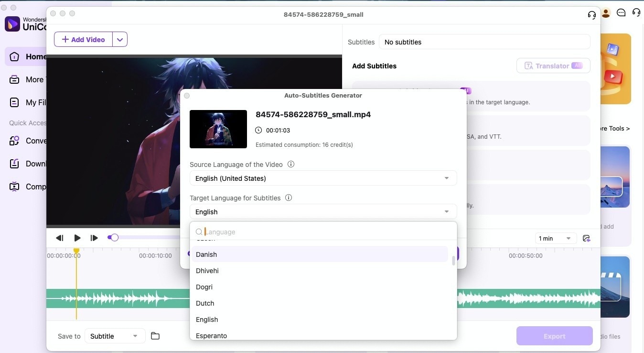Click the Wondershare UniConverter logo
This screenshot has width=644, height=353.
click(x=12, y=24)
